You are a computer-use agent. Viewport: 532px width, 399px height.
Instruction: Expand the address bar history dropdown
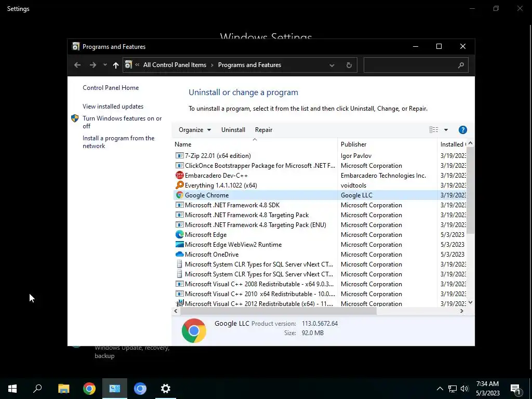[x=332, y=65]
